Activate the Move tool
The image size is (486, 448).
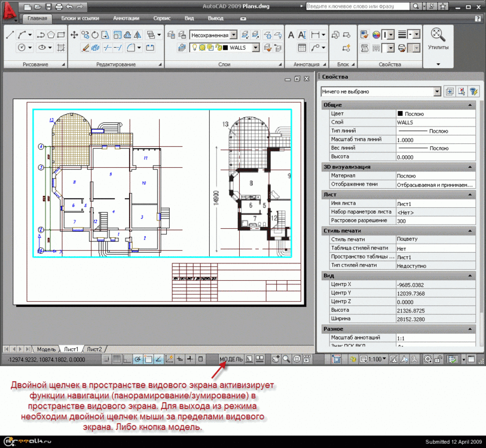point(74,35)
